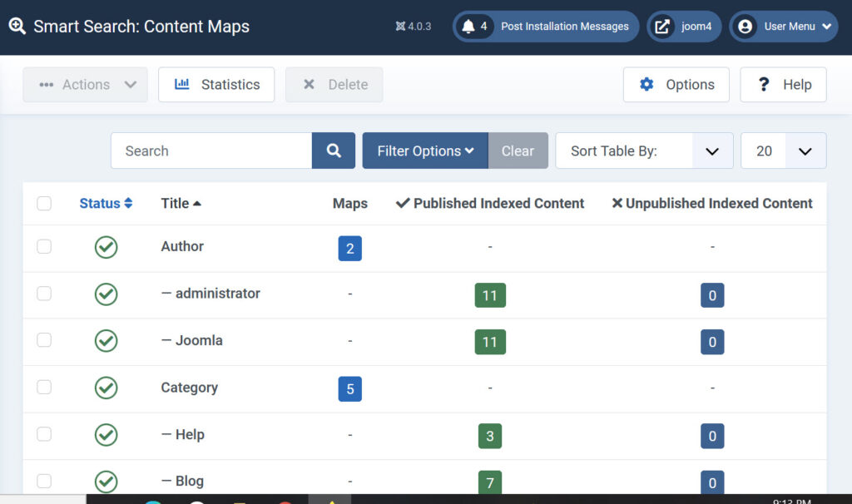Click the Help question mark button

click(x=783, y=85)
